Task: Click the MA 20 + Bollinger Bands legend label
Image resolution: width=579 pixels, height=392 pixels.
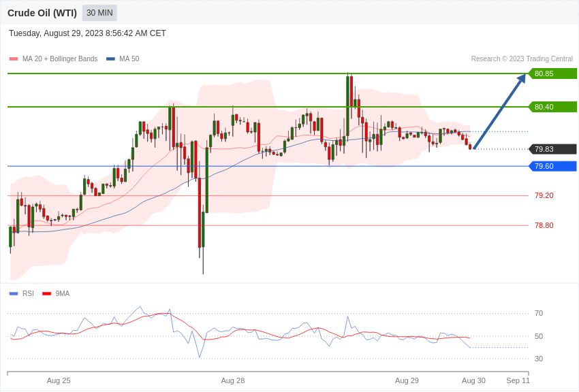Action: tap(60, 59)
